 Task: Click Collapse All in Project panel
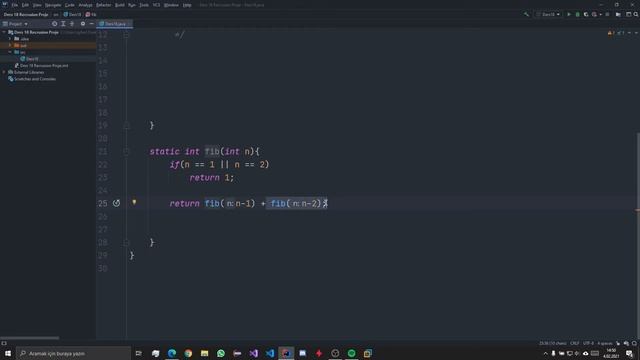coord(72,24)
